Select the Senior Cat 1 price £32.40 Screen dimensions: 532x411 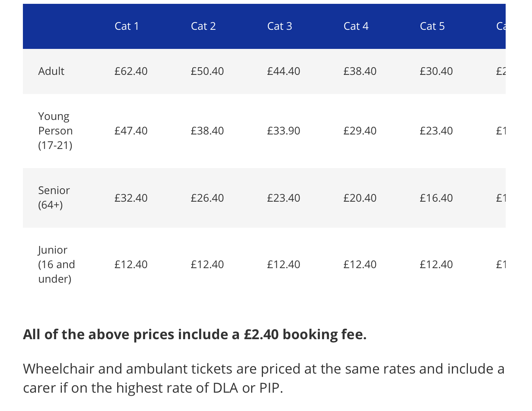click(131, 198)
